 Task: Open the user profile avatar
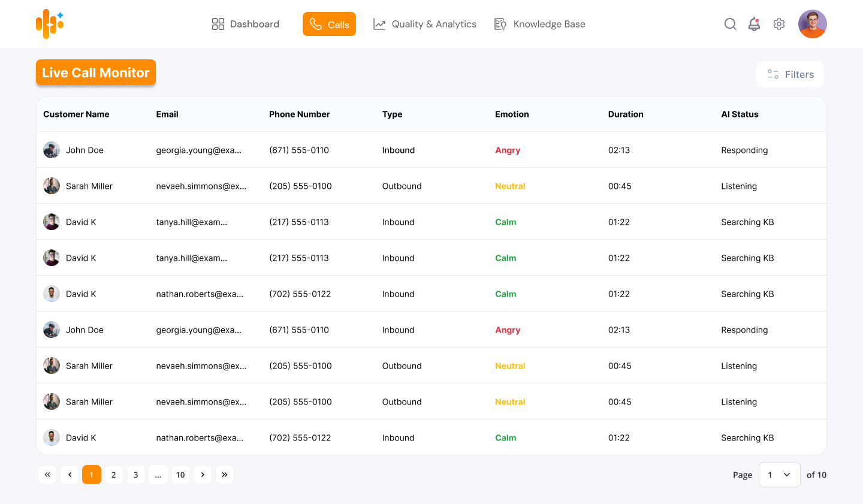[812, 24]
